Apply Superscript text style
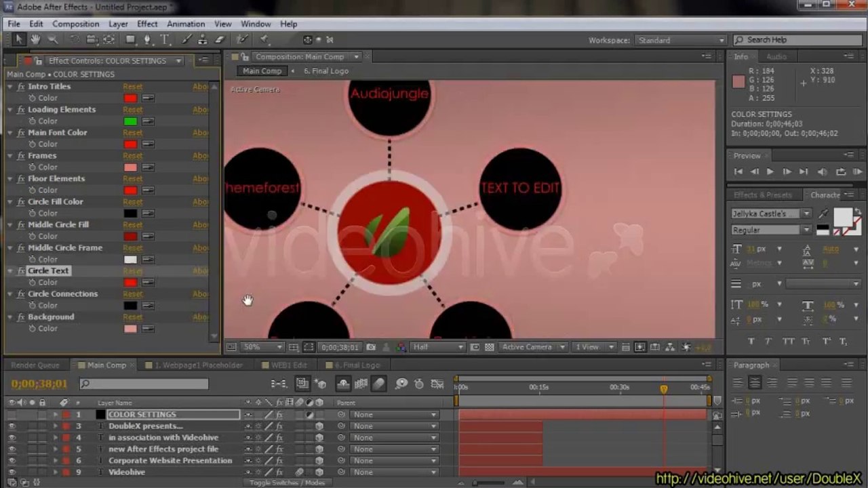 (826, 341)
